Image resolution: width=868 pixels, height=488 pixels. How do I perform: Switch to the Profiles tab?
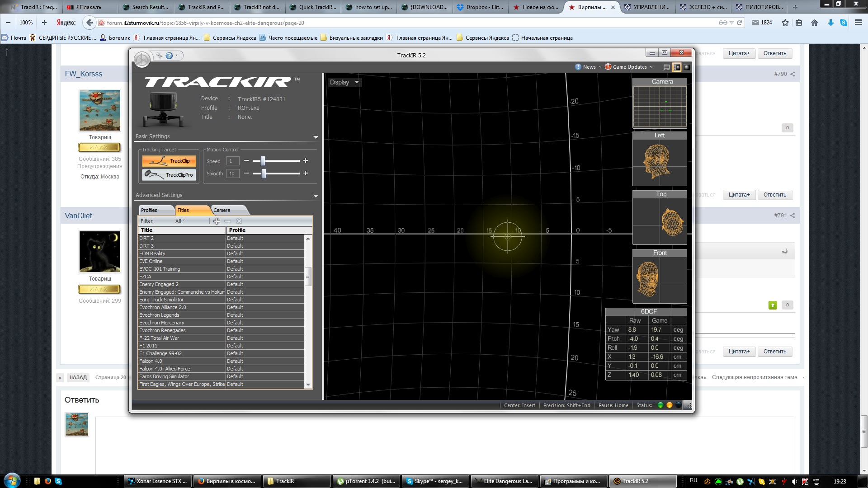pyautogui.click(x=156, y=210)
